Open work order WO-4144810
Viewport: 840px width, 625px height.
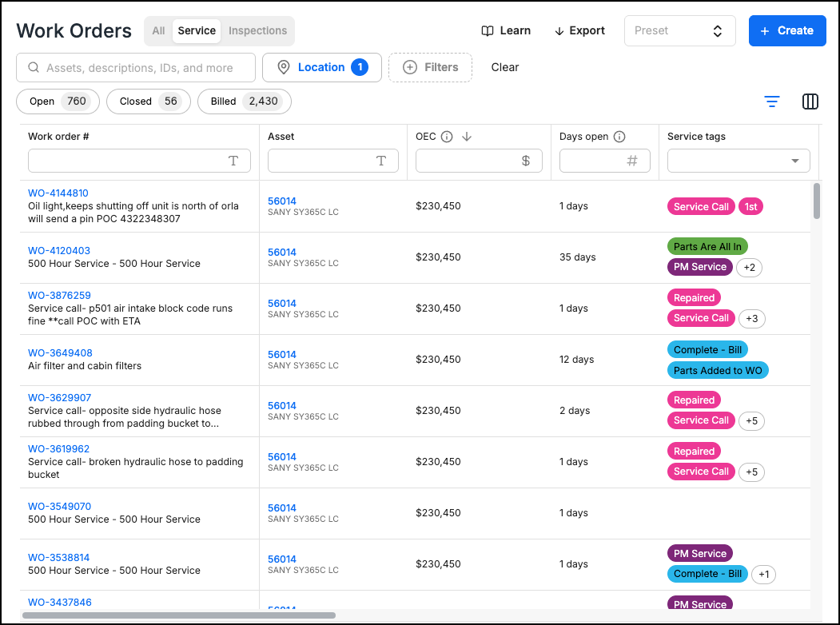[58, 193]
